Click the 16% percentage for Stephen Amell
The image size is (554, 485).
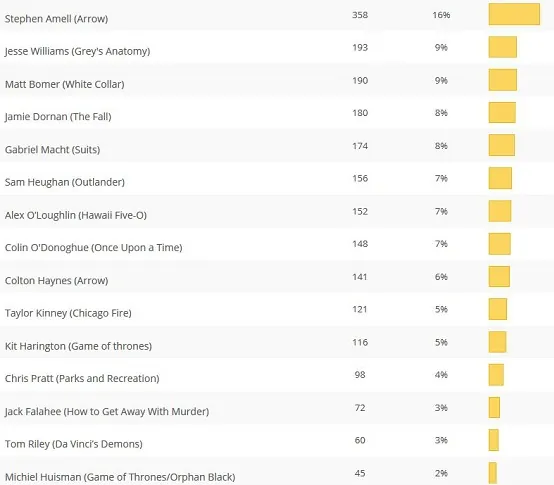pos(441,15)
